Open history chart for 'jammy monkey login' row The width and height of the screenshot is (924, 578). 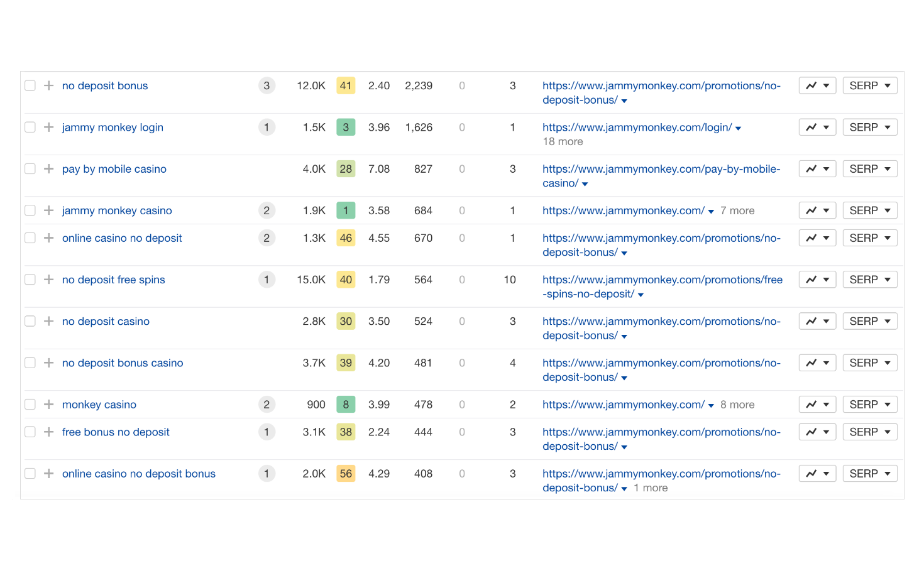(817, 127)
